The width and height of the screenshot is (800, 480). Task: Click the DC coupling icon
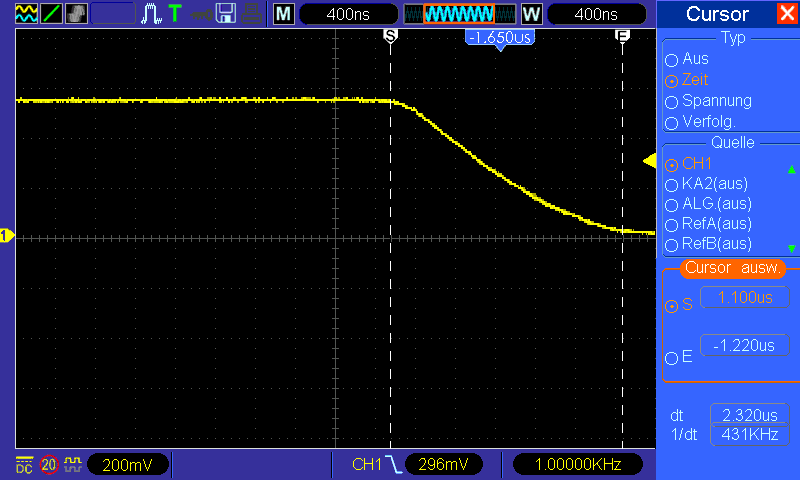(24, 465)
